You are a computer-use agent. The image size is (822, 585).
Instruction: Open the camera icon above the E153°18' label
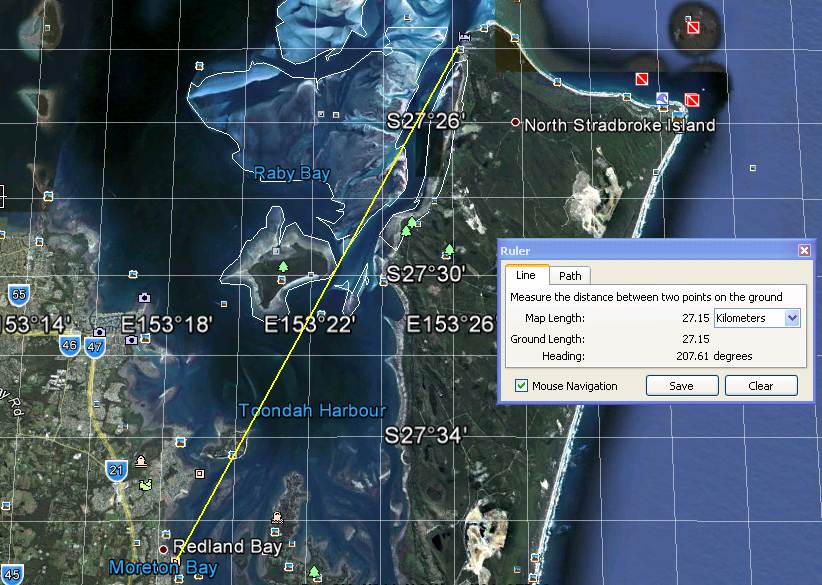(x=144, y=298)
